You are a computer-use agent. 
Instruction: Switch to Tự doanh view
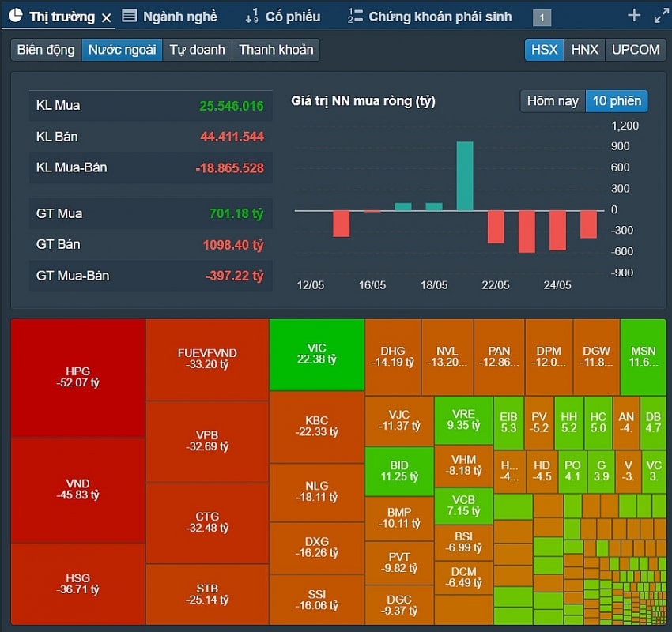(197, 50)
